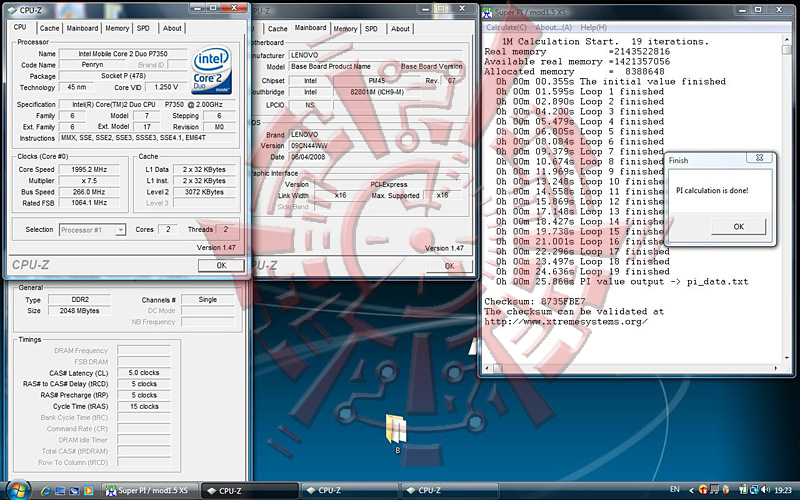Click the http://www.xtremesystems.org/ text
The width and height of the screenshot is (800, 500).
pyautogui.click(x=566, y=322)
